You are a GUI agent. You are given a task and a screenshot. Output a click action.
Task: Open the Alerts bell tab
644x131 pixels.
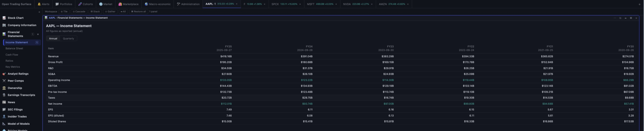43,4
